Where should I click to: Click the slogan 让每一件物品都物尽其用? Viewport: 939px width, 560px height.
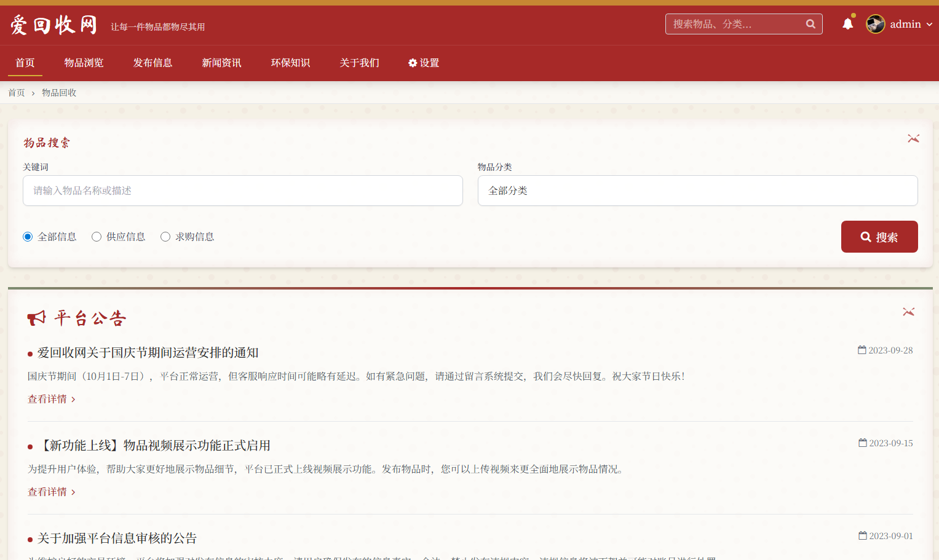(158, 27)
